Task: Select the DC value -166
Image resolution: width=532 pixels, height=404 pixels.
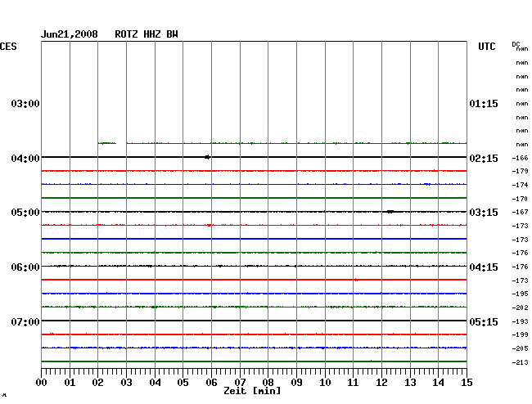Action: coord(520,158)
